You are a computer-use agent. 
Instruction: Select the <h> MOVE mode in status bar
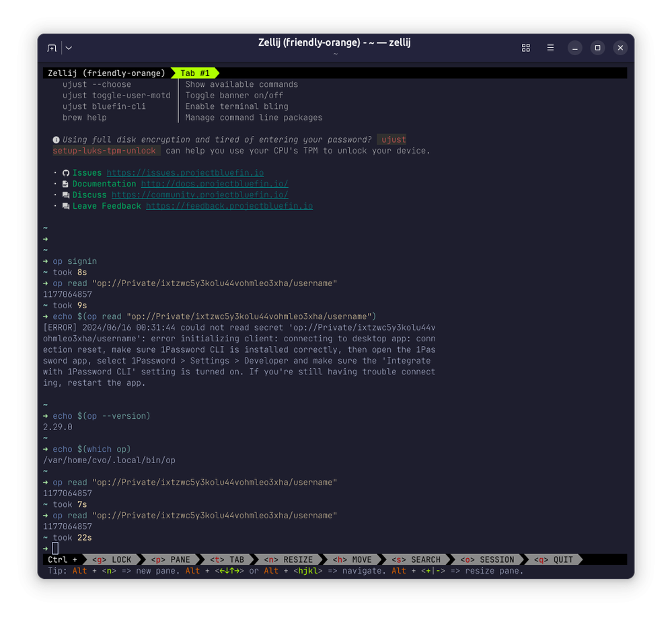click(x=352, y=559)
